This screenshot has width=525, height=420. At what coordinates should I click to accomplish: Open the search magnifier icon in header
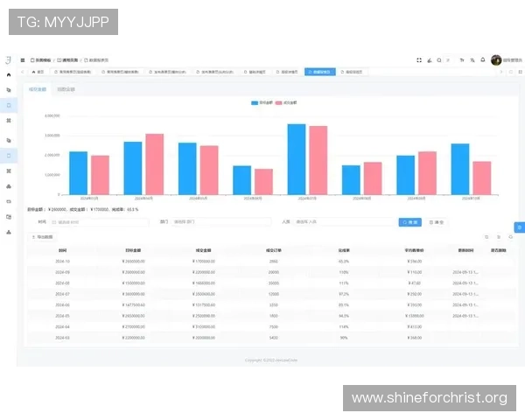point(439,60)
